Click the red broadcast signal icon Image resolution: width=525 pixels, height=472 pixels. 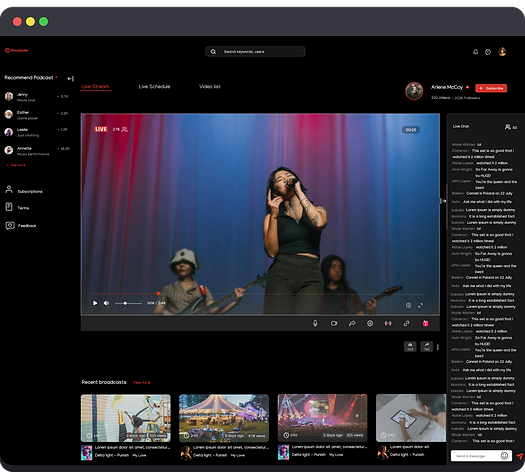388,323
